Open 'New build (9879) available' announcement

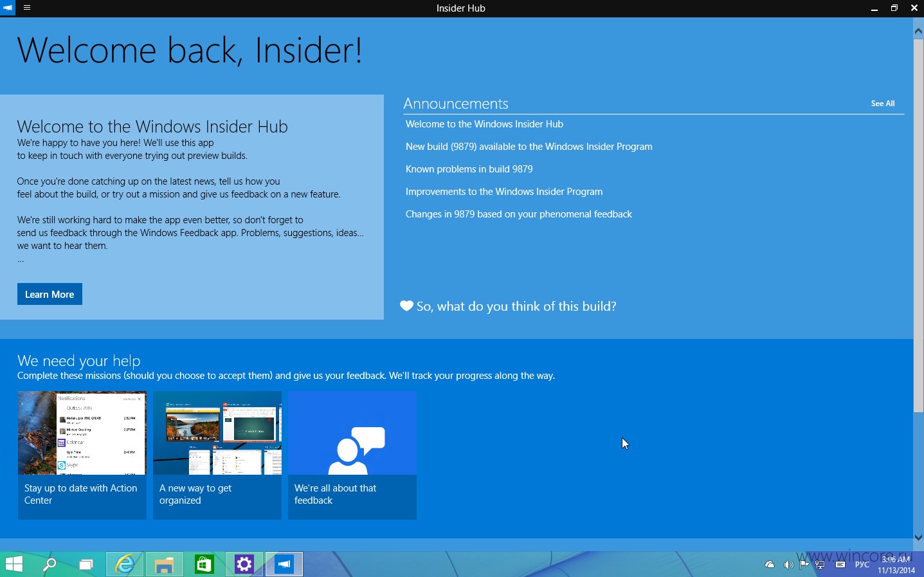point(529,147)
